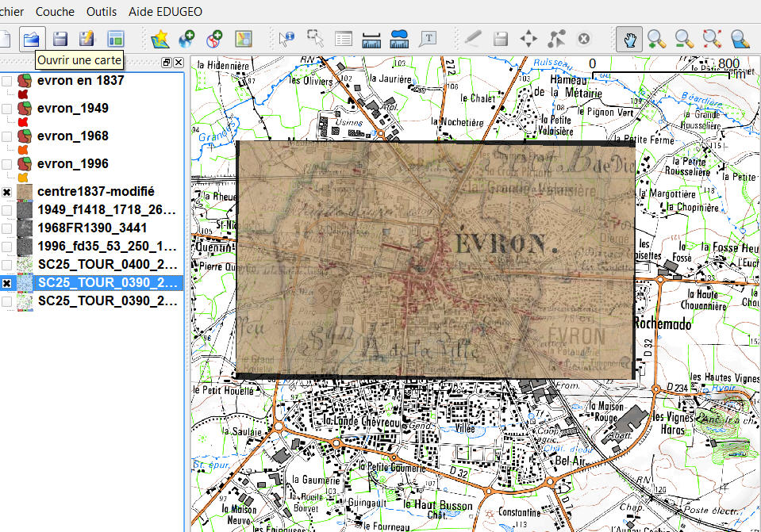Select the rectangle selection cursor tool
Screen dimensions: 761x532
point(315,38)
